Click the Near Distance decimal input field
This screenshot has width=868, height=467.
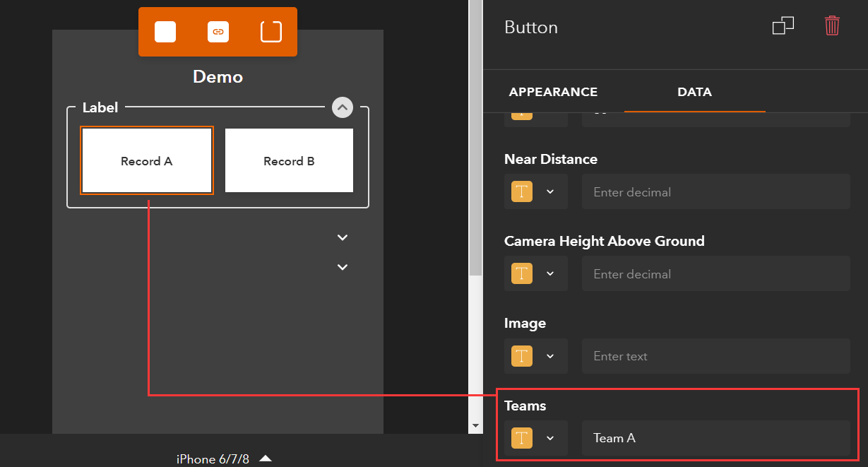pos(715,191)
